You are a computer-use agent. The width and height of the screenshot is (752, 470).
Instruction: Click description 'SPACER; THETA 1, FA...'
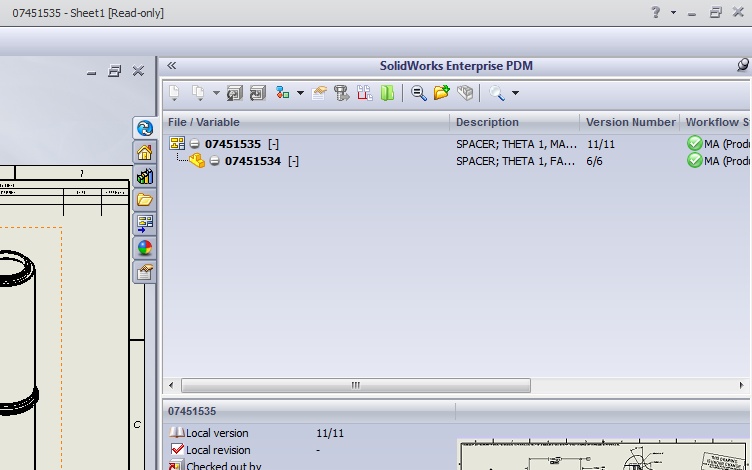[x=515, y=161]
